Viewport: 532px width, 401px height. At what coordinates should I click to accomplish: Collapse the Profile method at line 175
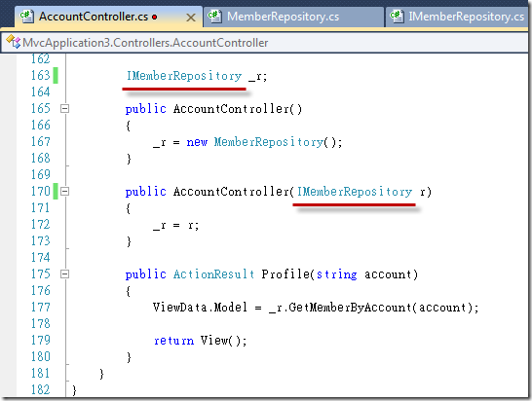[x=64, y=273]
